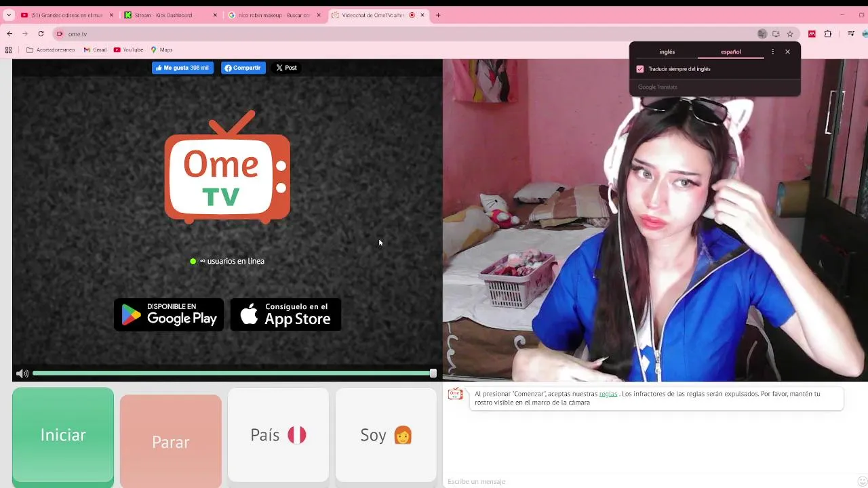868x488 pixels.
Task: Open the red extension icon in toolbar
Action: click(x=812, y=34)
